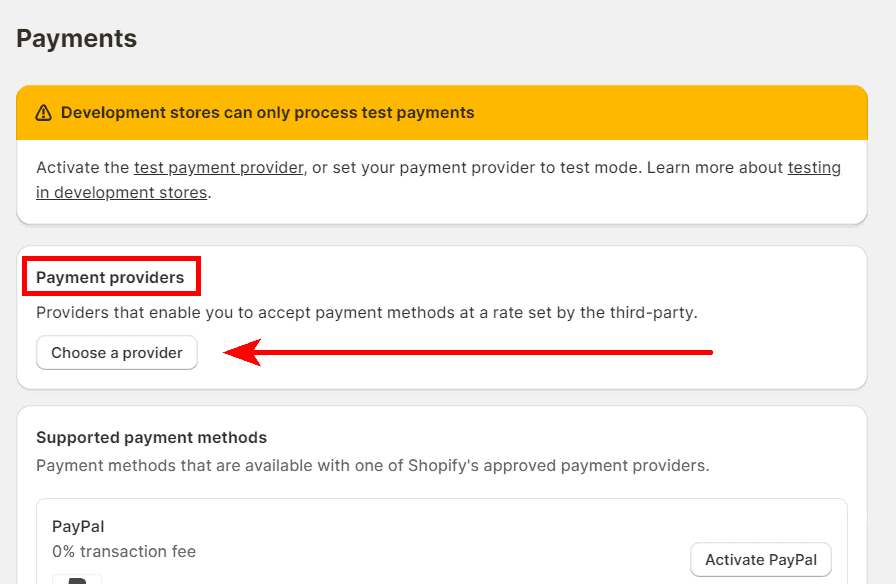
Task: Click the development stores warning title
Action: tap(267, 113)
